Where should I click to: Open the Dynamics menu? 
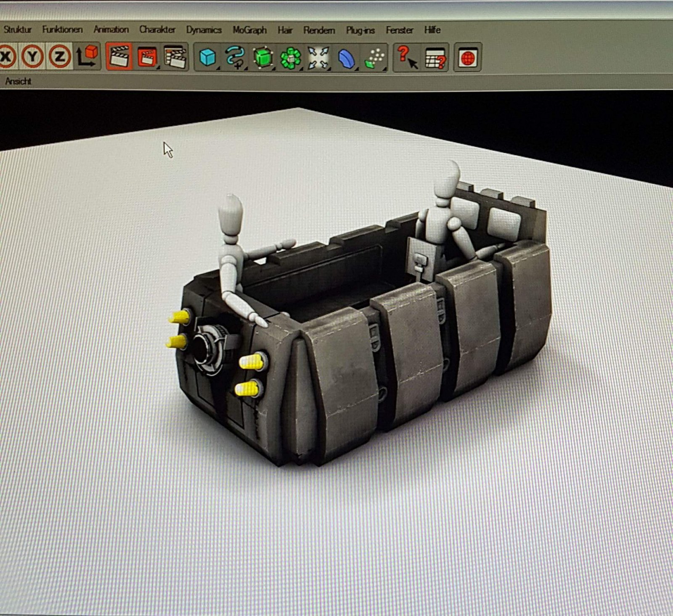(204, 30)
